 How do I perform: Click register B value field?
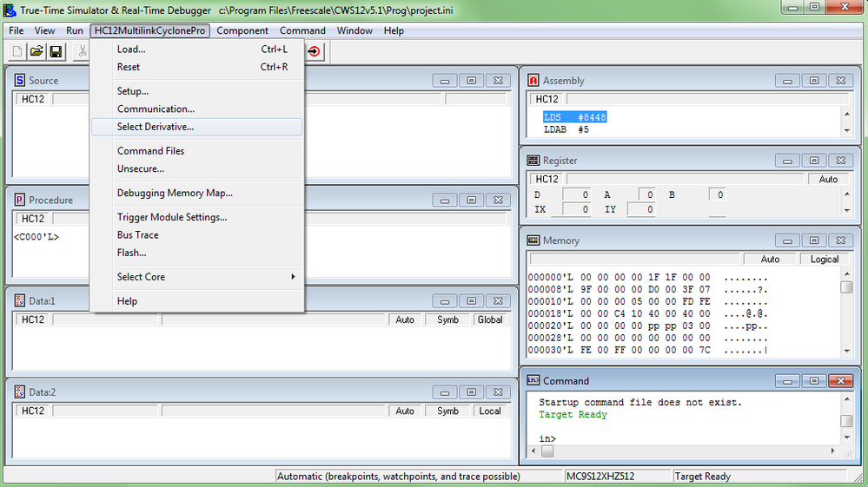[717, 194]
